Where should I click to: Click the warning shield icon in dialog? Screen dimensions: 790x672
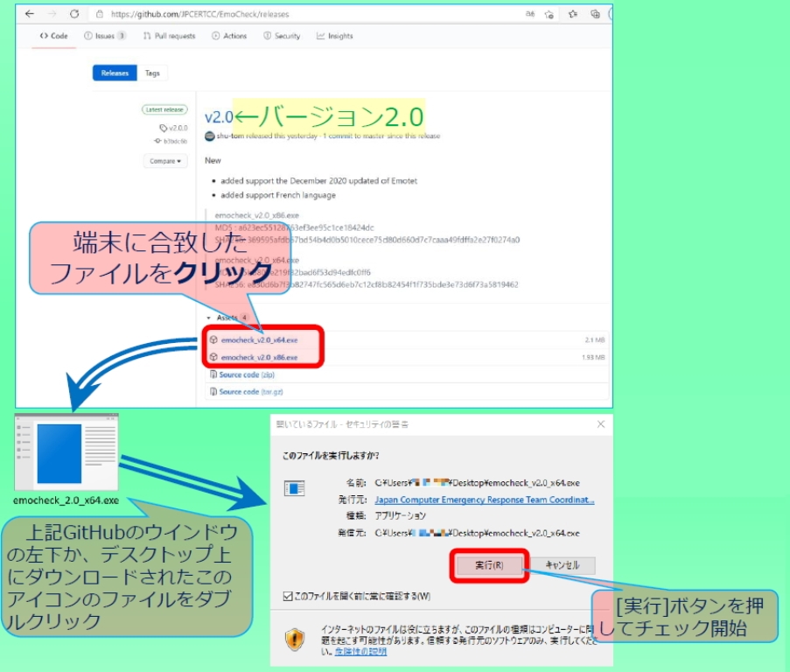(295, 640)
